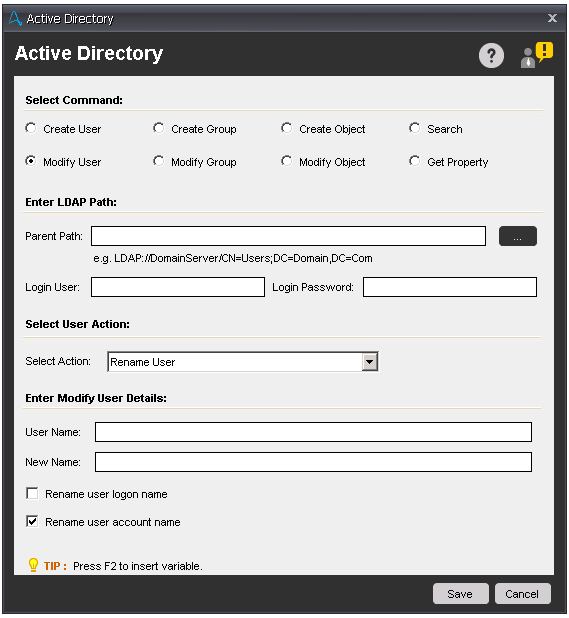Focus the User Name input box
The width and height of the screenshot is (569, 618).
tap(313, 432)
